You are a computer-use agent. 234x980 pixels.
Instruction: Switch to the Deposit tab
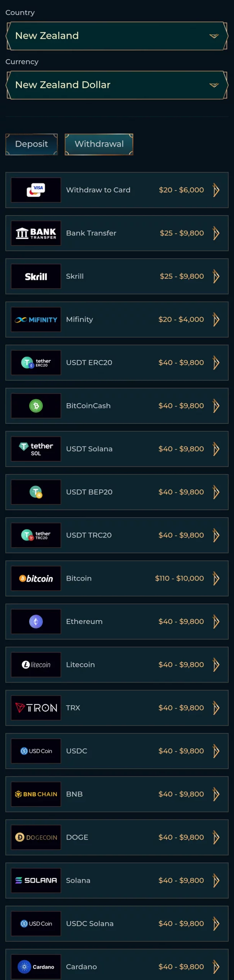[x=31, y=144]
